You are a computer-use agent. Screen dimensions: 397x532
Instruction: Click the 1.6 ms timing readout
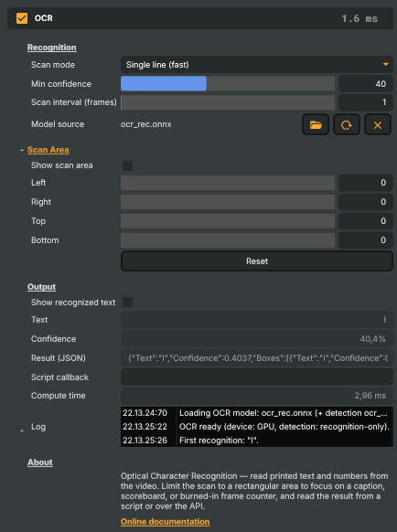359,18
